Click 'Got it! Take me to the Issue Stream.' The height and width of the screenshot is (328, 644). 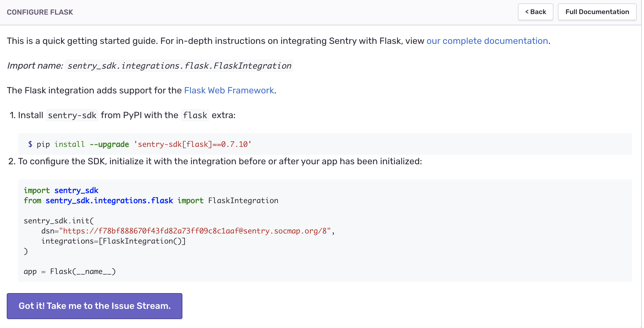[95, 306]
